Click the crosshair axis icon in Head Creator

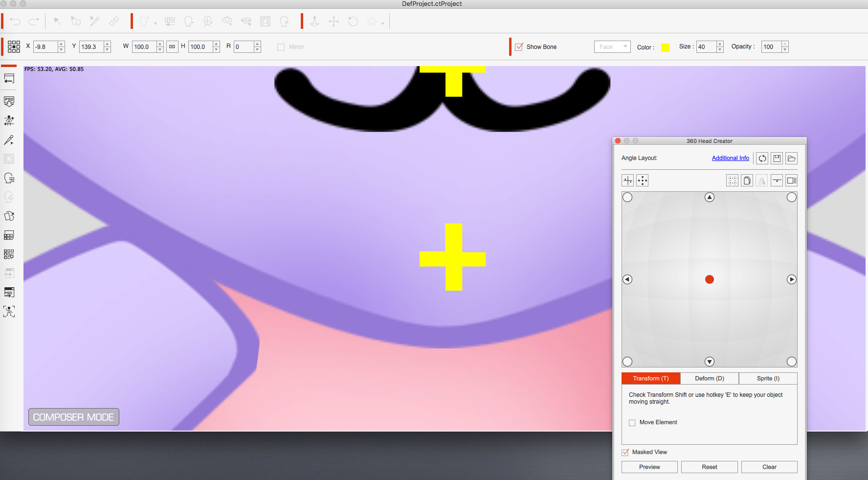point(628,181)
